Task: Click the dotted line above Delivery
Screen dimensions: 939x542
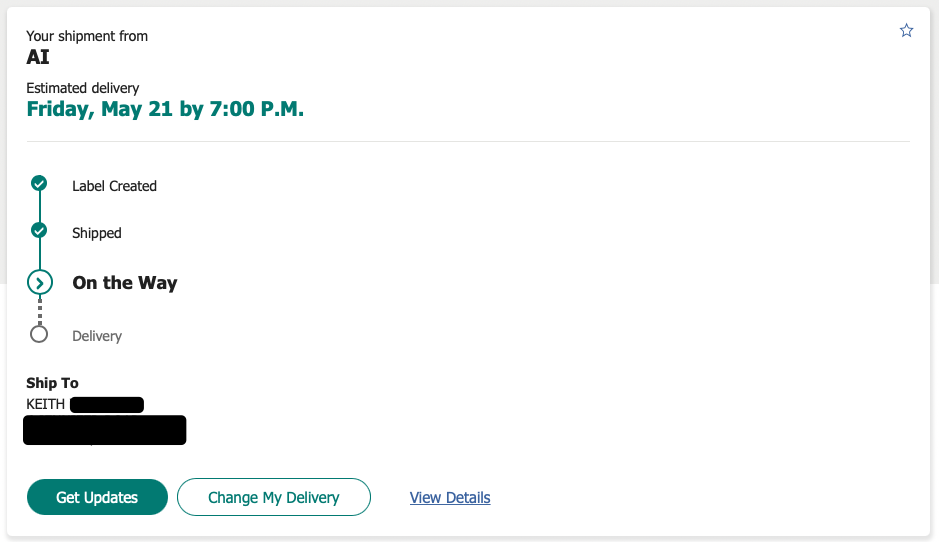Action: pyautogui.click(x=39, y=311)
